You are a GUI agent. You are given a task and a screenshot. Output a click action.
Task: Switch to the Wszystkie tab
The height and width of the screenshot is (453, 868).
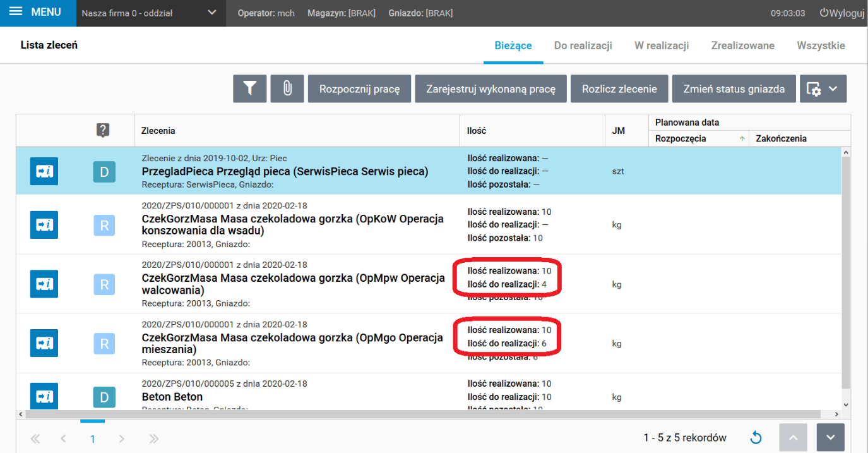pyautogui.click(x=821, y=45)
